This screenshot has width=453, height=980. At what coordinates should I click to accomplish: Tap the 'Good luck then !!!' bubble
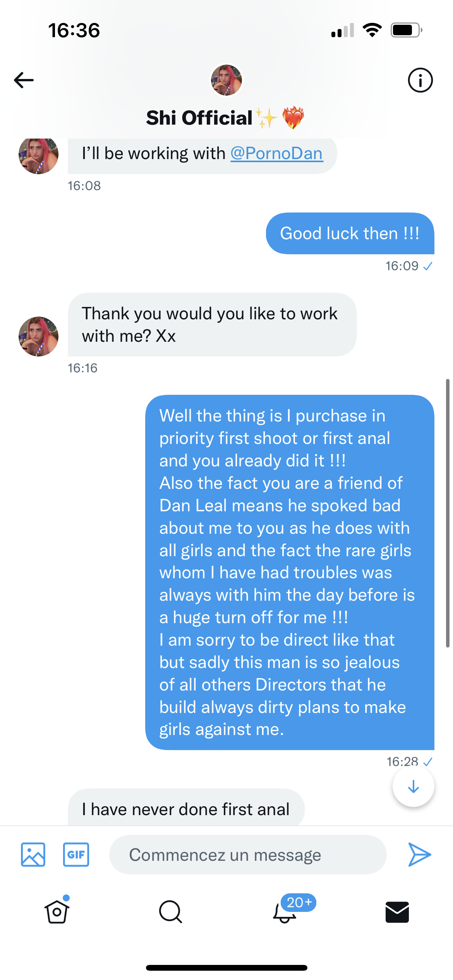[350, 233]
